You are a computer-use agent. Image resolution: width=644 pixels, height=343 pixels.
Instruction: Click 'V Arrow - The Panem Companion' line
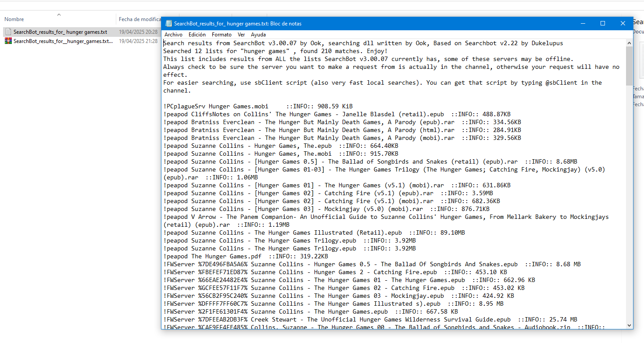[386, 221]
